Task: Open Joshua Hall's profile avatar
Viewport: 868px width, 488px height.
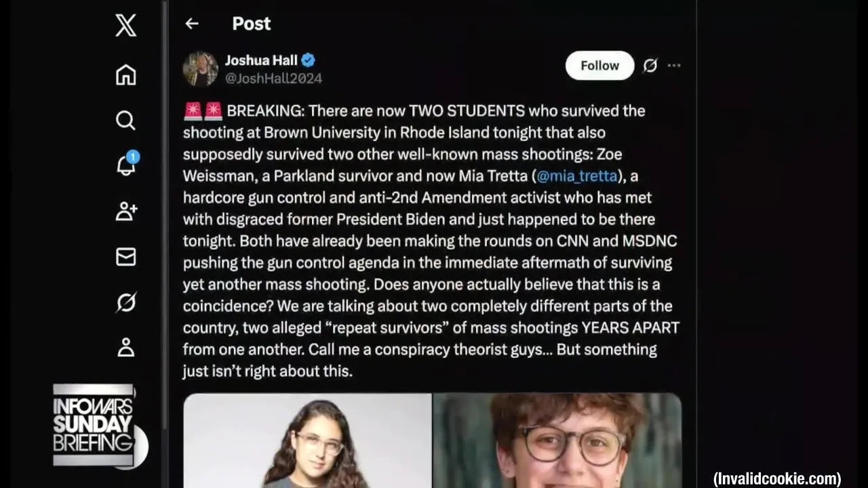Action: click(x=200, y=68)
